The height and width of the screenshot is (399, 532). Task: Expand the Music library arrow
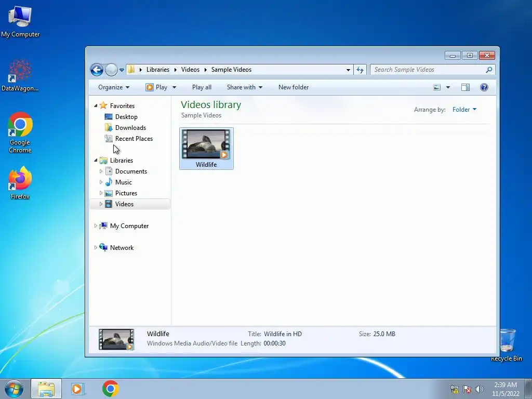coord(101,182)
